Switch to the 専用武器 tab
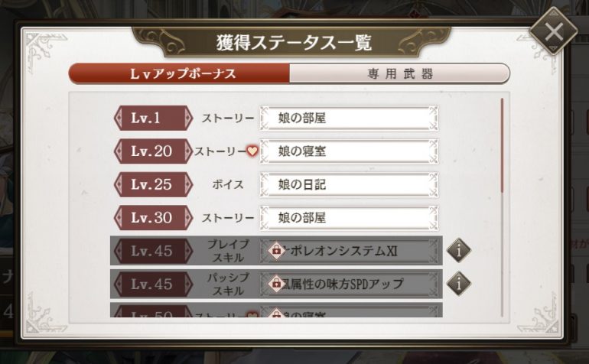 click(x=399, y=73)
